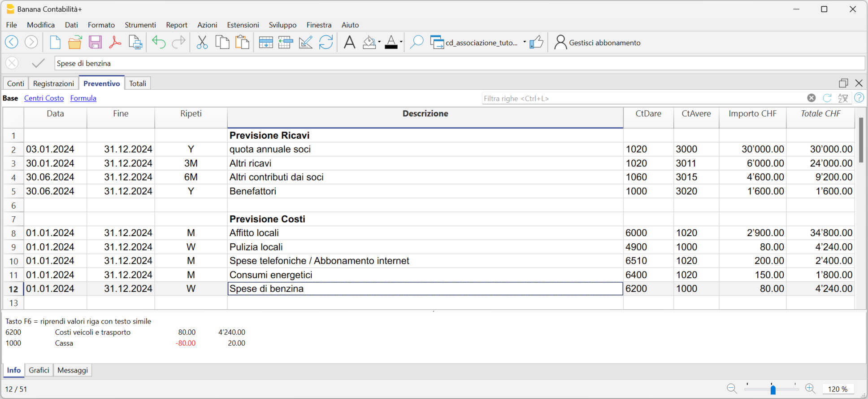Open print preview icon
The width and height of the screenshot is (868, 399).
click(x=135, y=42)
